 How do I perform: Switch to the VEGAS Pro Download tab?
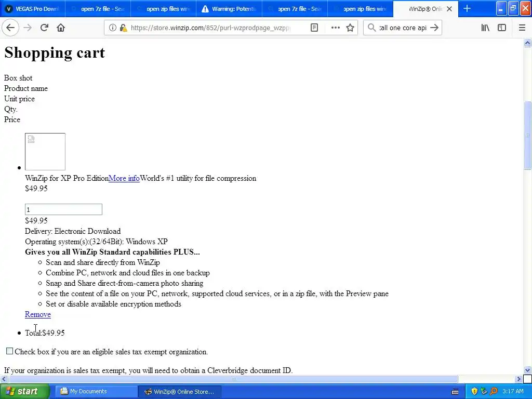(33, 9)
